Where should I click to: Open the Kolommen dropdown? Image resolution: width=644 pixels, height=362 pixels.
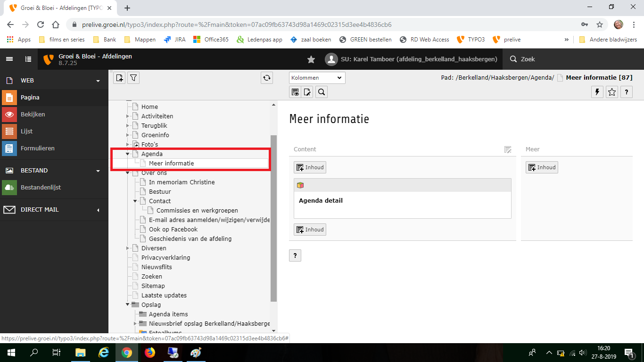[x=317, y=78]
